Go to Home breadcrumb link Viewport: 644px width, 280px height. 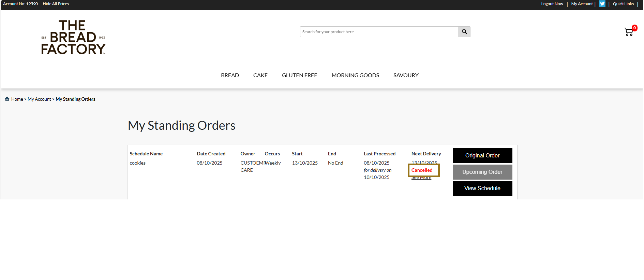tap(17, 99)
